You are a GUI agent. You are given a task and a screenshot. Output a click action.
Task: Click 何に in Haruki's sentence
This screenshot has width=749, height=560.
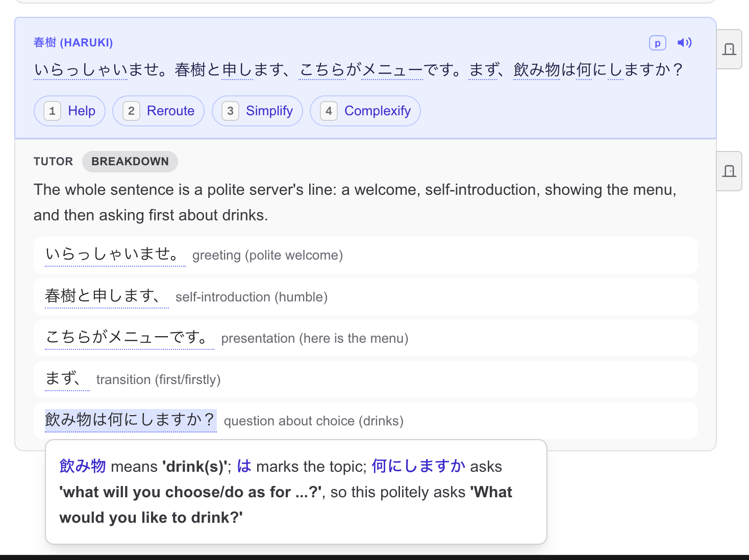[592, 70]
